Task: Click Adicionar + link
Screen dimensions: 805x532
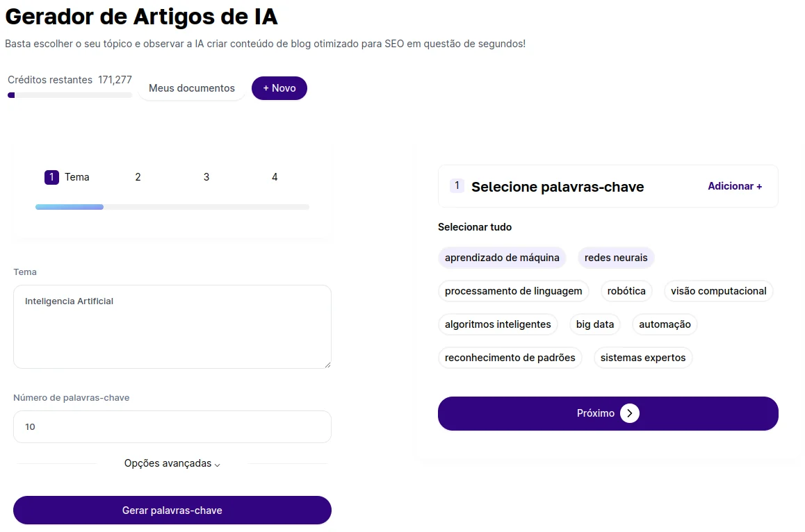Action: coord(735,186)
